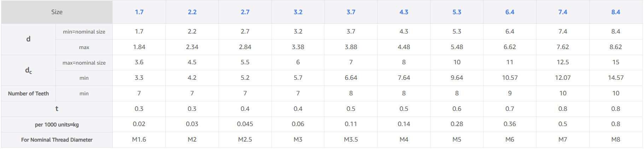Select the Number of Teeth row label
Image resolution: width=644 pixels, height=149 pixels.
pos(28,94)
